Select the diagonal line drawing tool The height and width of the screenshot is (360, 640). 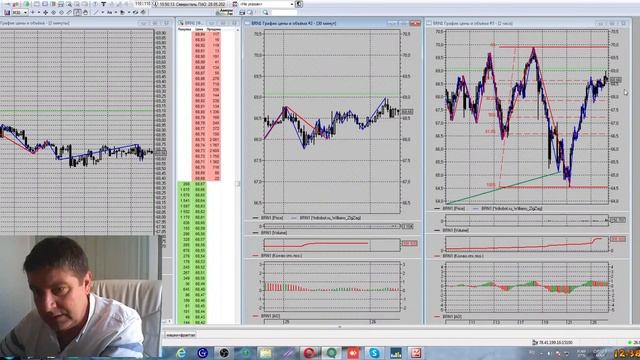(x=96, y=12)
